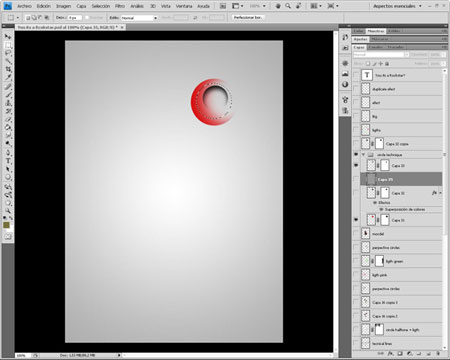450x360 pixels.
Task: Open the Imagen menu
Action: click(x=63, y=6)
